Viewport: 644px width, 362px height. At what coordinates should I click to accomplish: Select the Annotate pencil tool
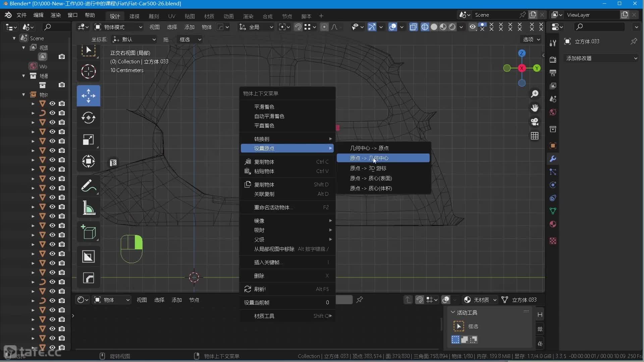coord(89,185)
